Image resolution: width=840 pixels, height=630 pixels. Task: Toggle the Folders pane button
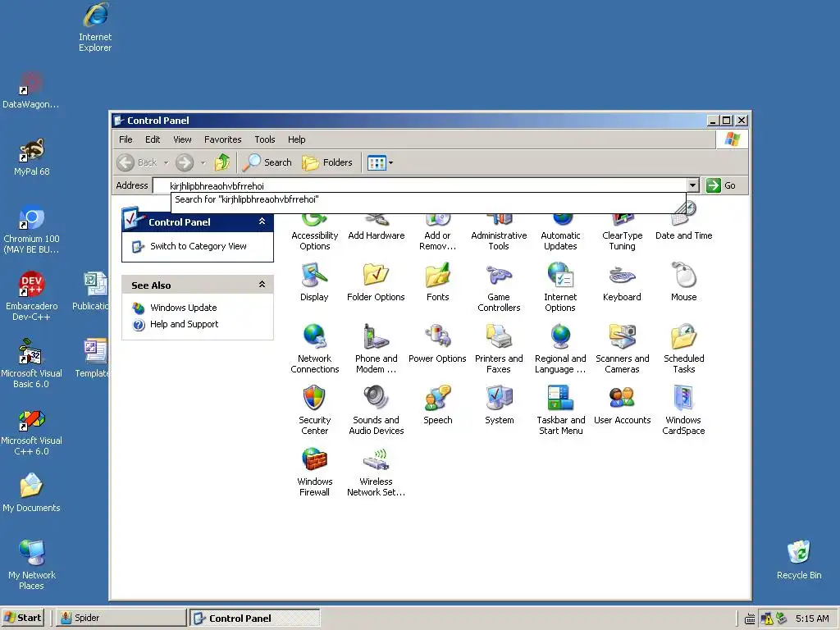pyautogui.click(x=327, y=162)
